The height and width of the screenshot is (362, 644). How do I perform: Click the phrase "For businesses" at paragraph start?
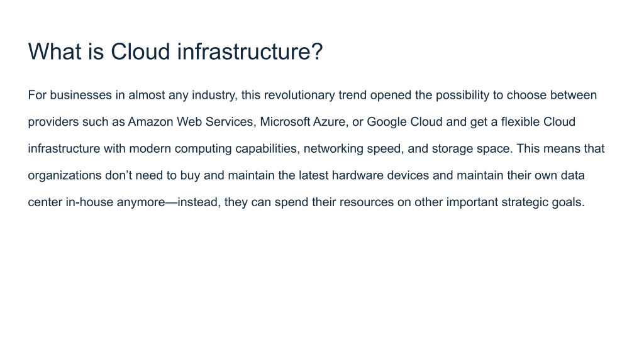click(70, 96)
